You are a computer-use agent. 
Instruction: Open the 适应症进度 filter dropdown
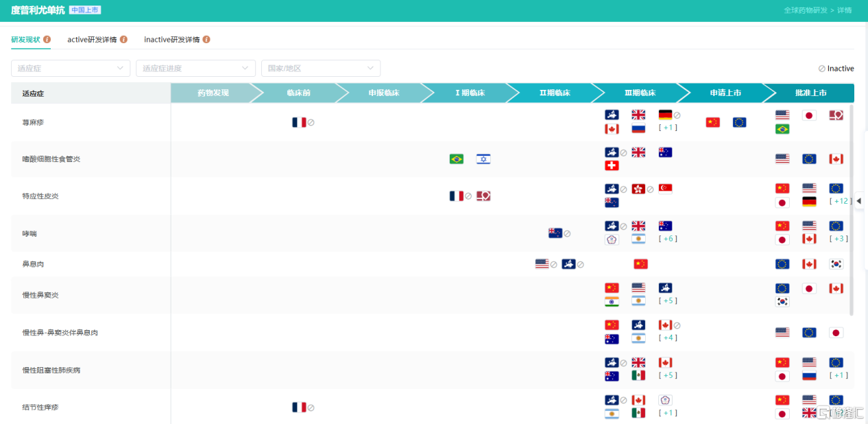[x=196, y=69]
